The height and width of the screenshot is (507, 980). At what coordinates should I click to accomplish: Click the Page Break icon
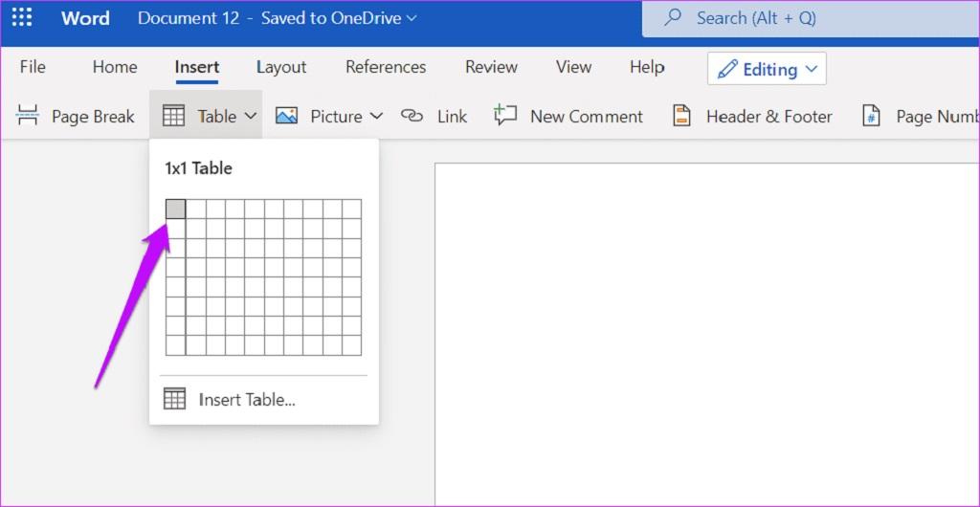click(x=28, y=116)
